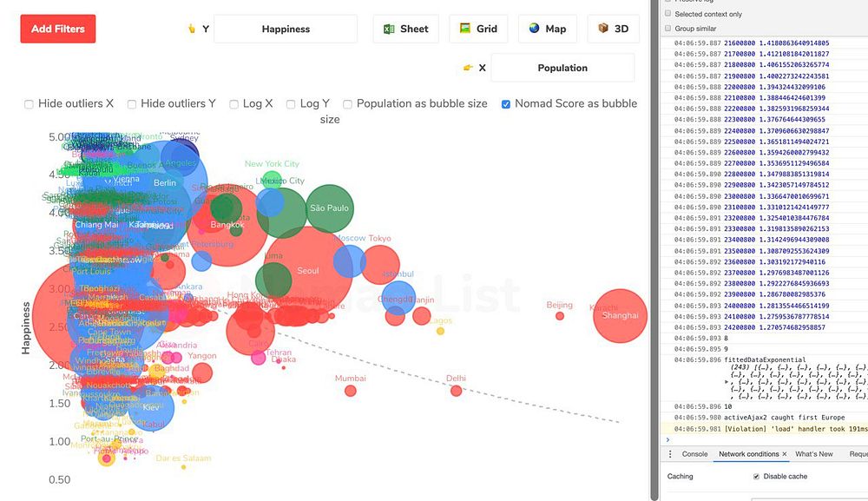Switch to Grid view
Viewport: 868px width, 501px height.
[x=478, y=29]
